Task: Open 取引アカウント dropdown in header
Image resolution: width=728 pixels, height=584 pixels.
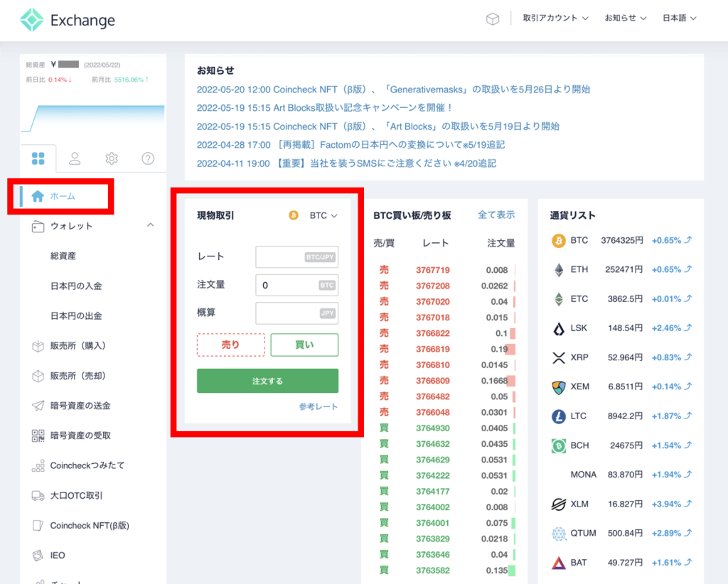Action: coord(556,18)
